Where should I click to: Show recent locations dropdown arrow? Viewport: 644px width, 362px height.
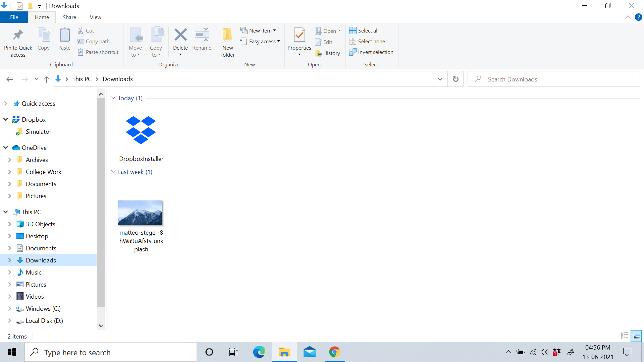(36, 79)
